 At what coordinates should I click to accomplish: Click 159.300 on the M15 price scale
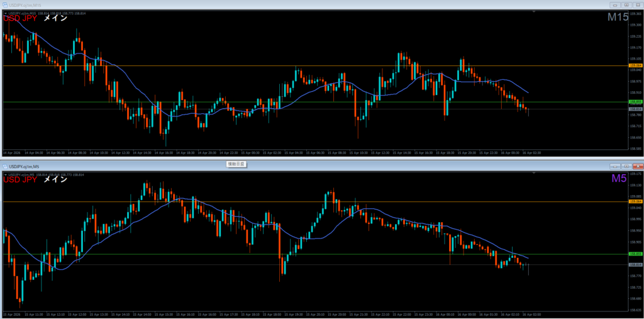635,25
